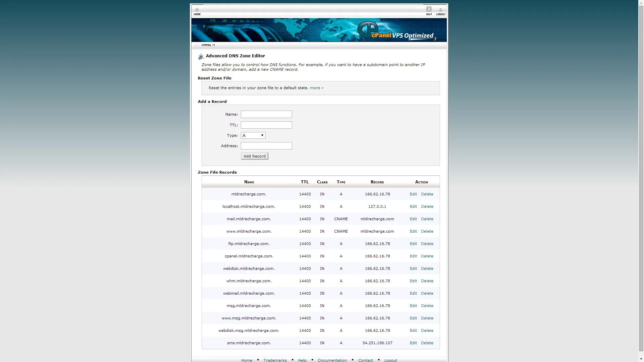Focus the TTL text field

point(266,125)
